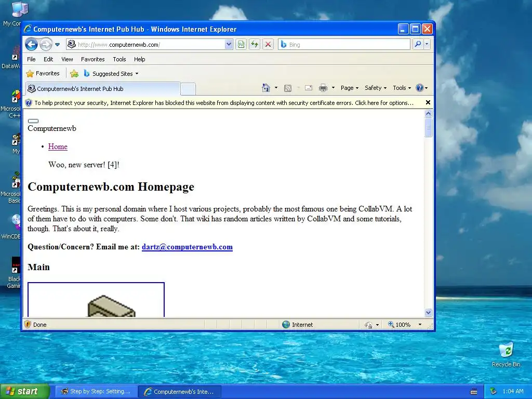532x399 pixels.
Task: Click the security information bar message
Action: (x=223, y=103)
